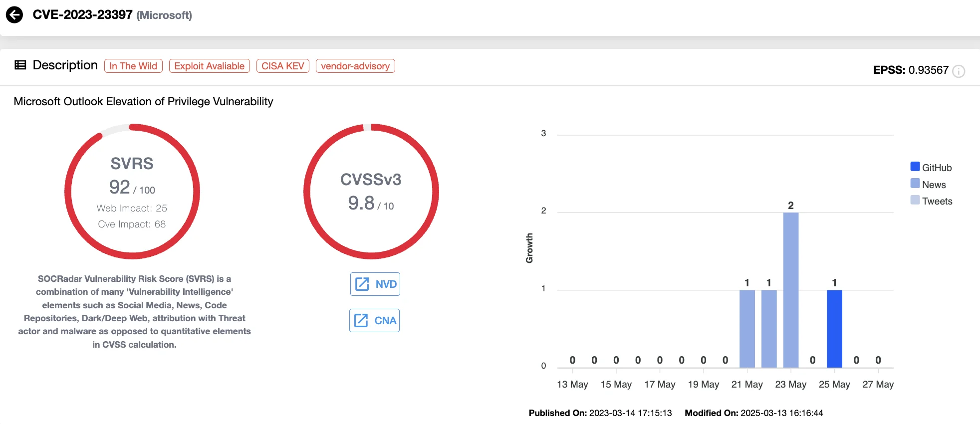This screenshot has height=424, width=980.
Task: Click the CVE-2023-23397 title text
Action: coord(83,15)
